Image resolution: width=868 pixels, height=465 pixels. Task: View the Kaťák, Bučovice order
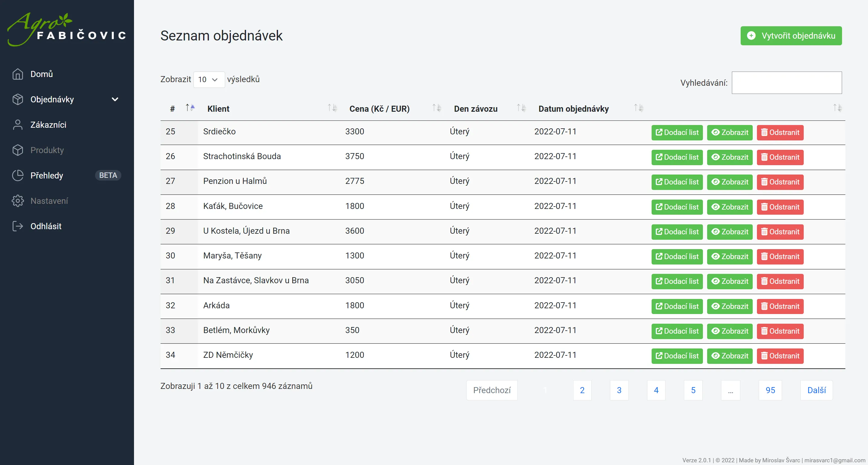coord(729,207)
